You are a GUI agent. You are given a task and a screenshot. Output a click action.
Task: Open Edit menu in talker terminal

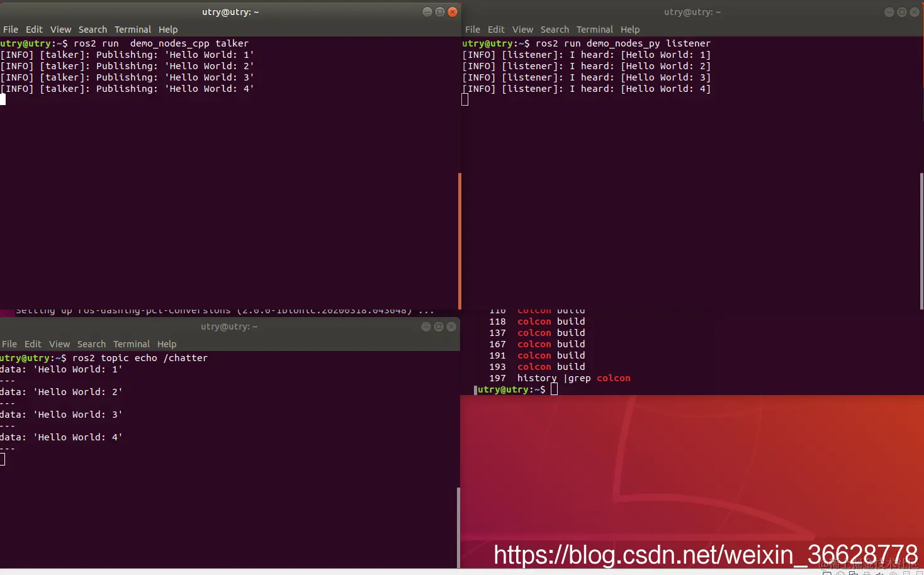coord(34,30)
